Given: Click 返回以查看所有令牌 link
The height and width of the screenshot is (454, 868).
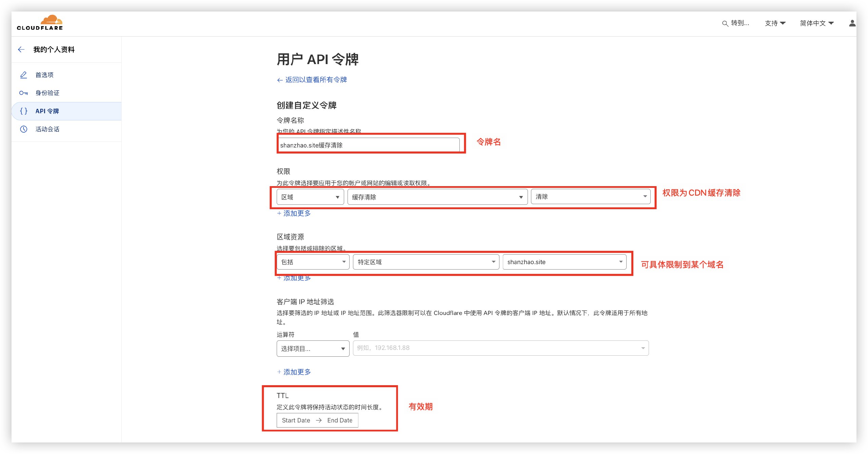Looking at the screenshot, I should 312,80.
